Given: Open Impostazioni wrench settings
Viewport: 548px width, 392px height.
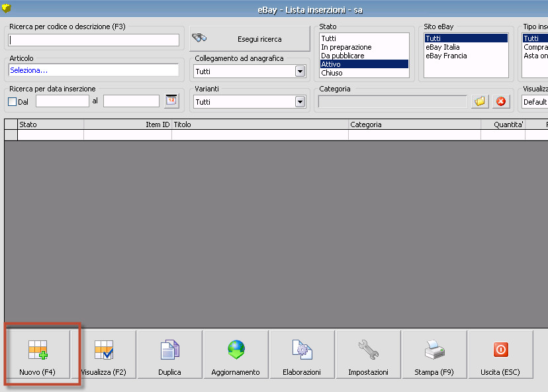Looking at the screenshot, I should (369, 354).
